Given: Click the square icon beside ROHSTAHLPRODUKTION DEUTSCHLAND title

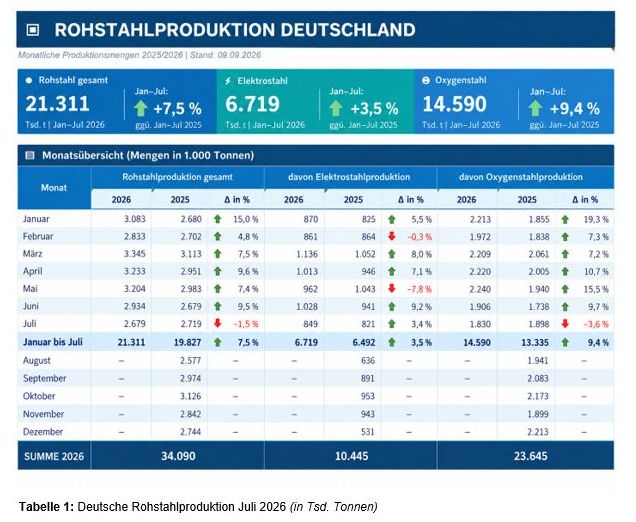Looking at the screenshot, I should pyautogui.click(x=33, y=30).
